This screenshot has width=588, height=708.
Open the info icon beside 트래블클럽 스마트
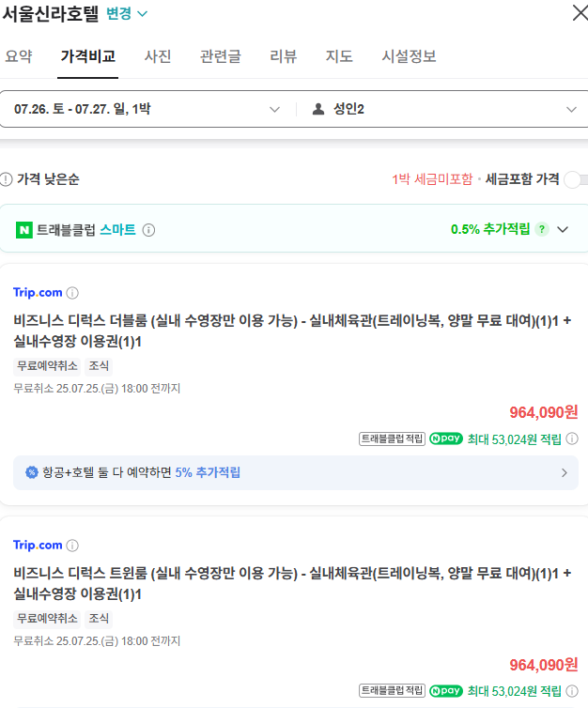point(148,230)
